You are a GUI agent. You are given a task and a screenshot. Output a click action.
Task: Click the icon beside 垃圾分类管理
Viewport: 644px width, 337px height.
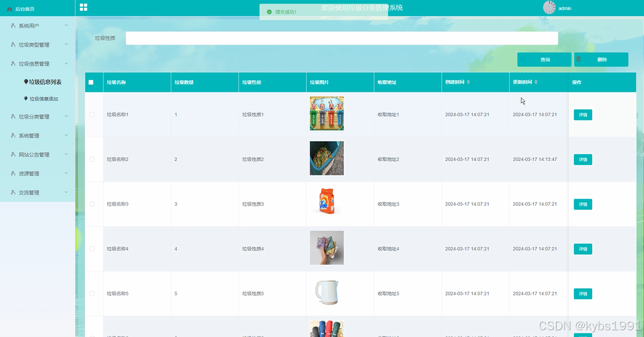tap(13, 117)
